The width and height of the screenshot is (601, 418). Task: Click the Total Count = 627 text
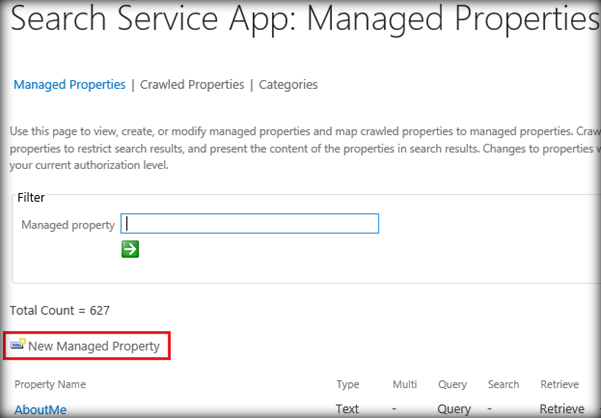59,311
